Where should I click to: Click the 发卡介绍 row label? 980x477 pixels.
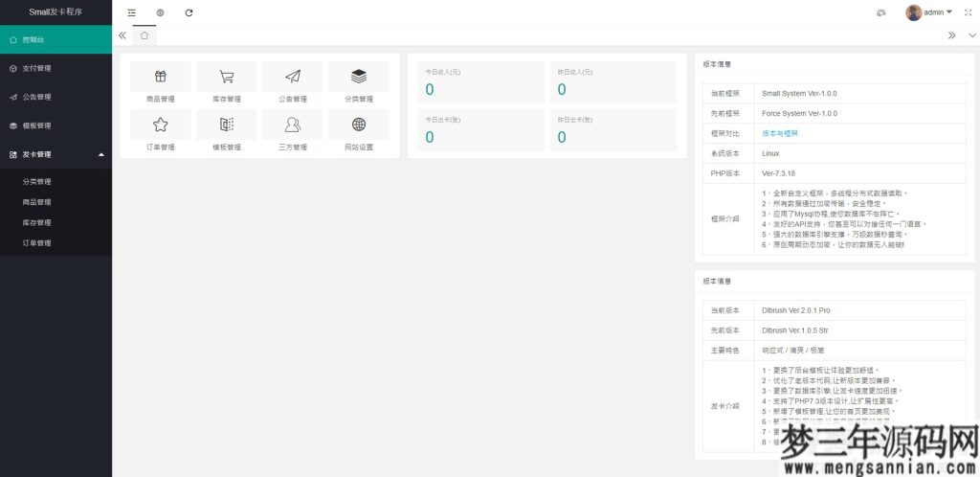(725, 406)
